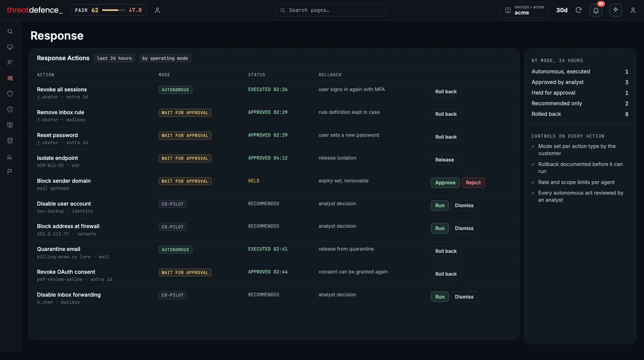644x360 pixels.
Task: Click the AUTONOMOUS badge on Quarantine email
Action: 175,250
